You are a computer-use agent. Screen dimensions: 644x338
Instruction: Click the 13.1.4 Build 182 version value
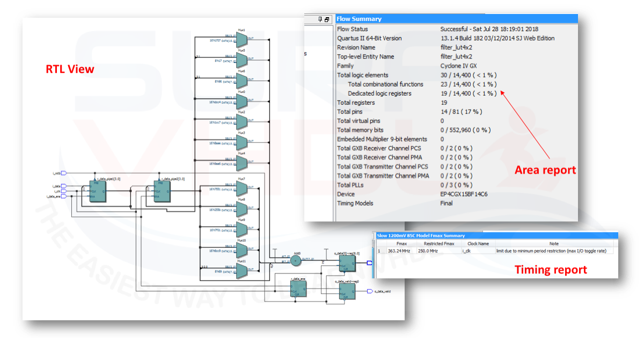pos(497,38)
